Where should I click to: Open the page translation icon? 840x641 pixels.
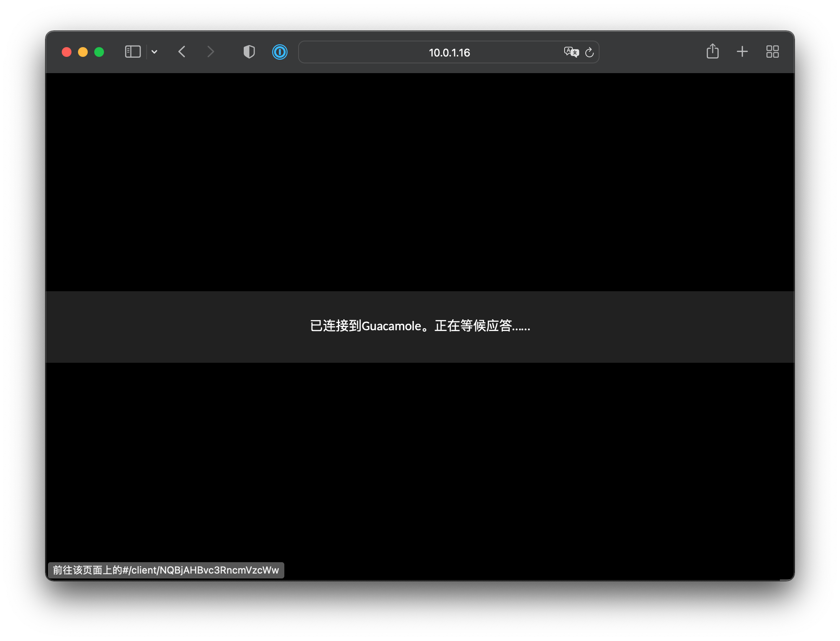(571, 52)
